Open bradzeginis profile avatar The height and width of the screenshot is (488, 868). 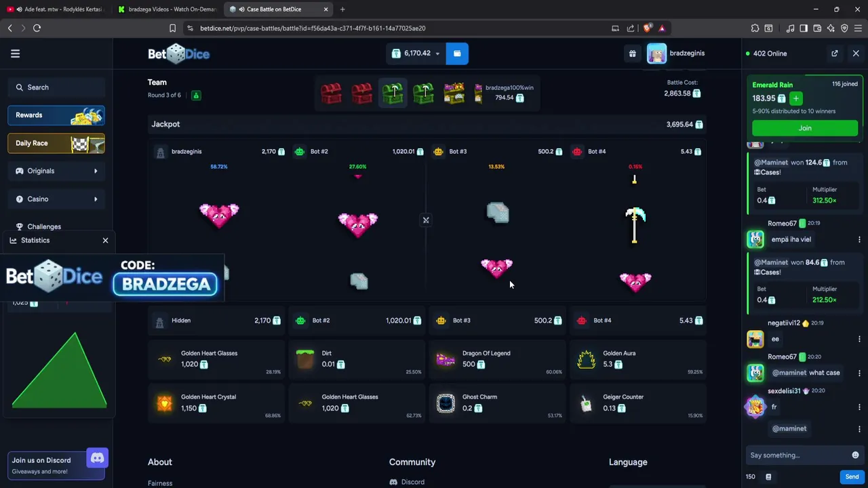point(656,54)
